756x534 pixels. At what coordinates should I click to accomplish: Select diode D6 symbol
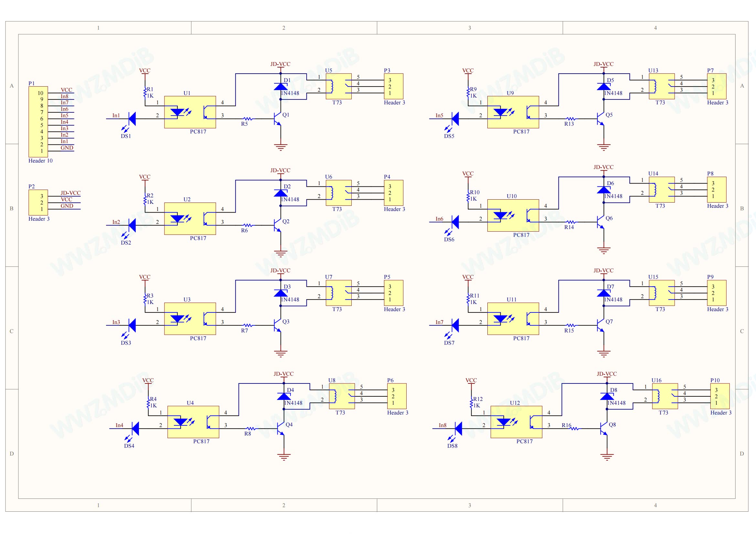coord(603,190)
